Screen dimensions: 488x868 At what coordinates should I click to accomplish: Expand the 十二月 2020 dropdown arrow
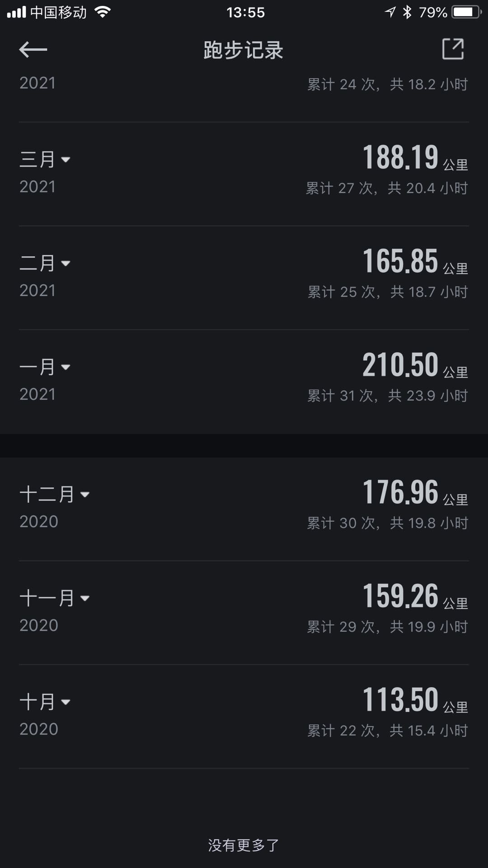tap(84, 495)
